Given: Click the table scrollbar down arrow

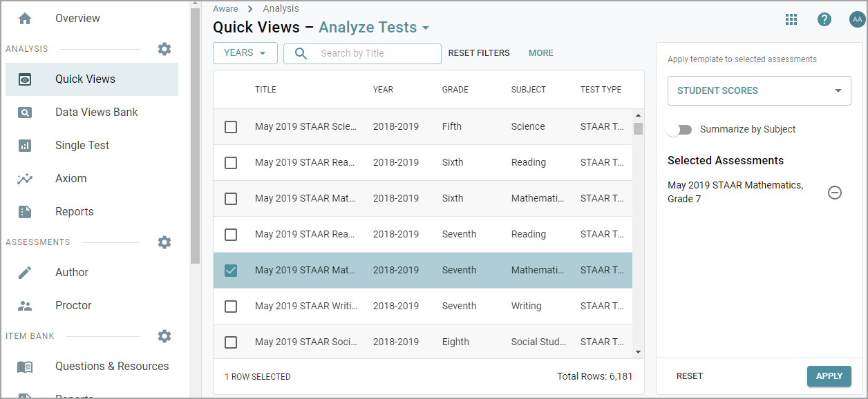Looking at the screenshot, I should (x=638, y=352).
